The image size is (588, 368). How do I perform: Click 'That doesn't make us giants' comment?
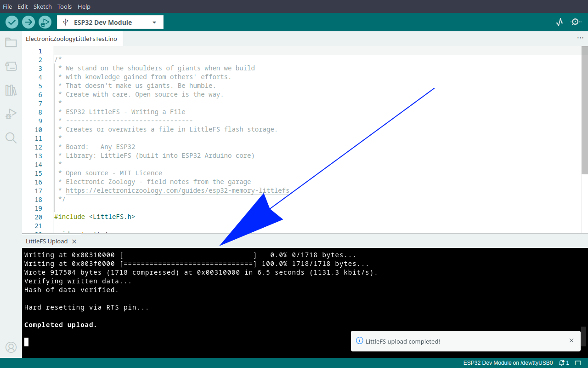pos(141,86)
